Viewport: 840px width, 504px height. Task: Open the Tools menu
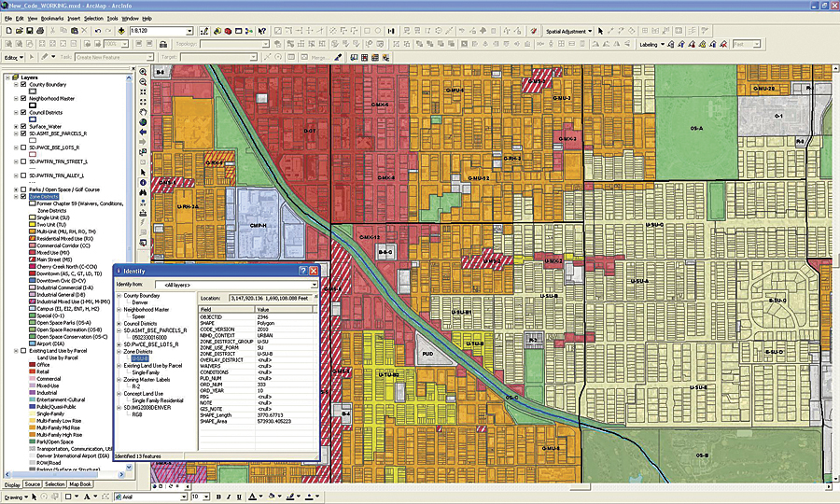coord(113,19)
